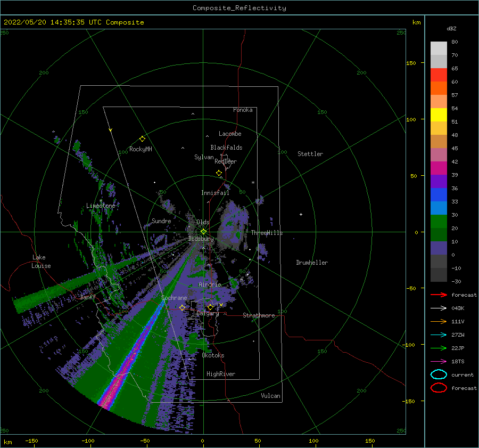Click the red forecast arrow legend icon
Viewport: 479px width, 448px height.
coord(439,295)
